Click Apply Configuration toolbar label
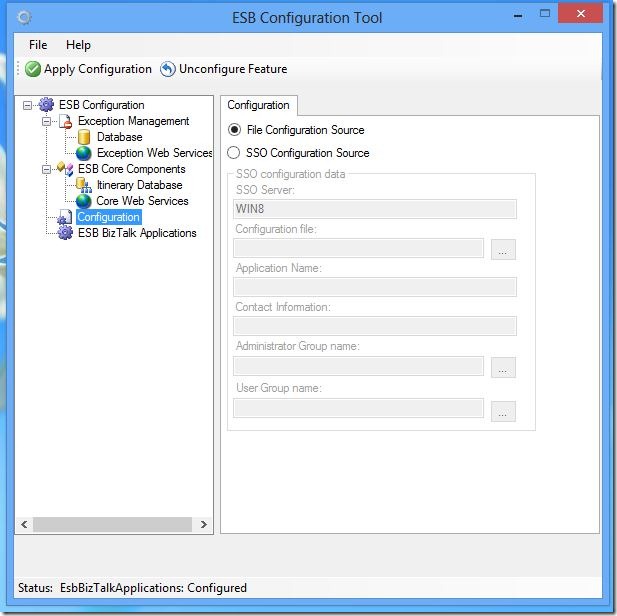The width and height of the screenshot is (617, 616). [x=98, y=69]
